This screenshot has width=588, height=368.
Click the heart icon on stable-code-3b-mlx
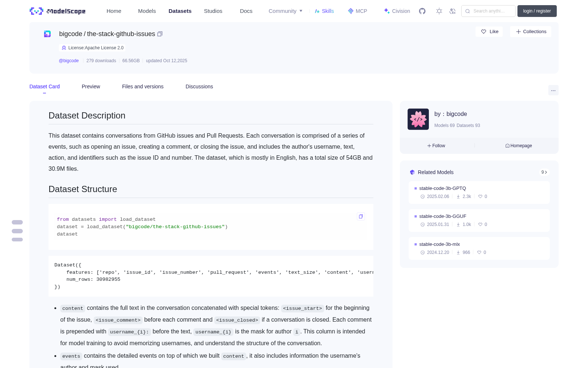[479, 252]
